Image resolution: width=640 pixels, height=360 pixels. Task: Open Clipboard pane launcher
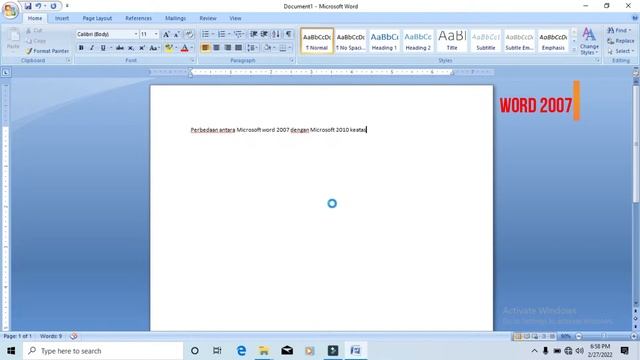pyautogui.click(x=69, y=60)
